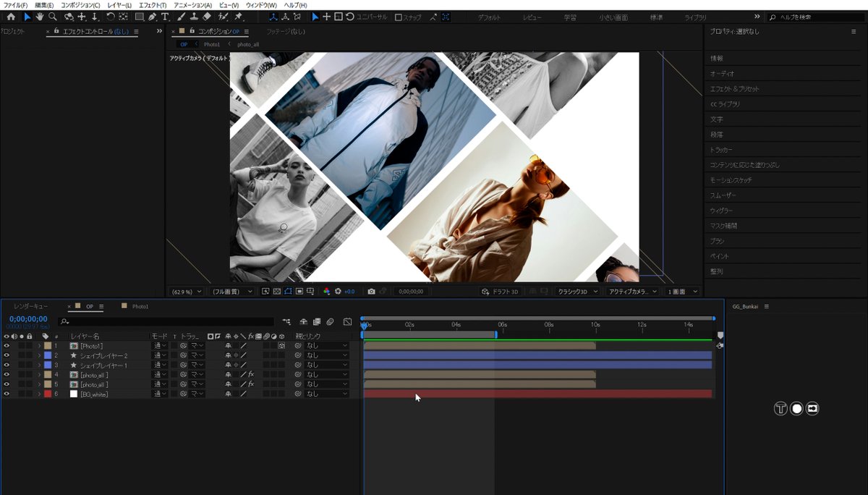Select the Eraser tool
This screenshot has width=868, height=495.
click(207, 17)
